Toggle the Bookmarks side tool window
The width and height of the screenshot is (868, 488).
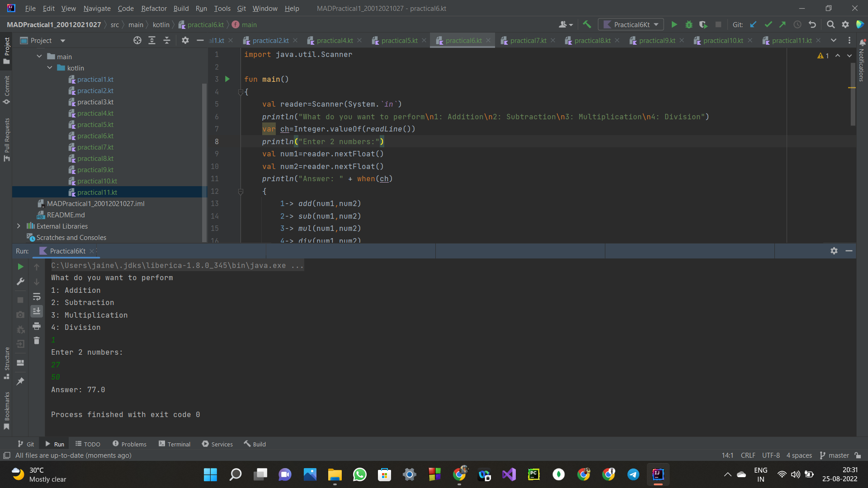click(x=6, y=410)
